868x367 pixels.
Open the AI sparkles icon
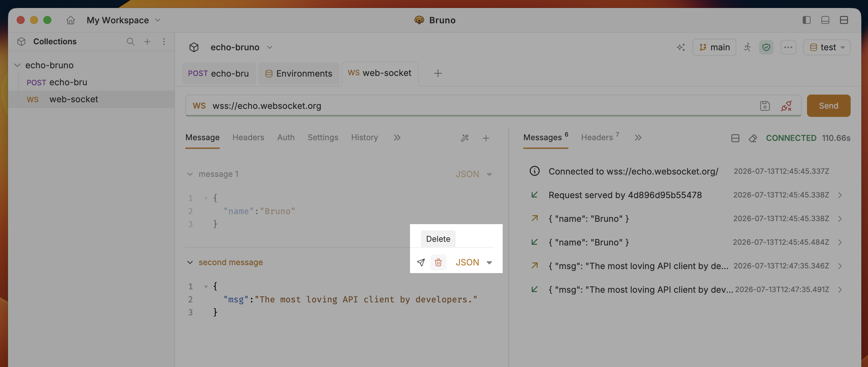[681, 47]
